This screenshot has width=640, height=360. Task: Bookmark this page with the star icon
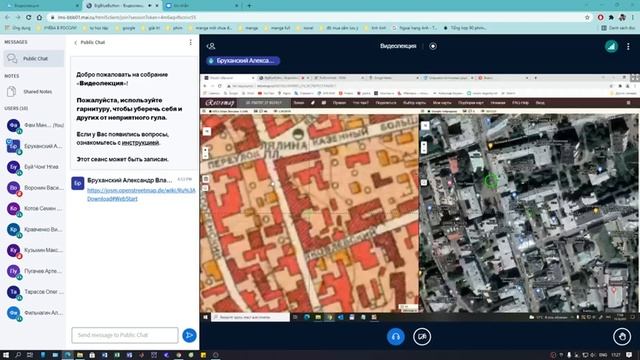click(587, 18)
